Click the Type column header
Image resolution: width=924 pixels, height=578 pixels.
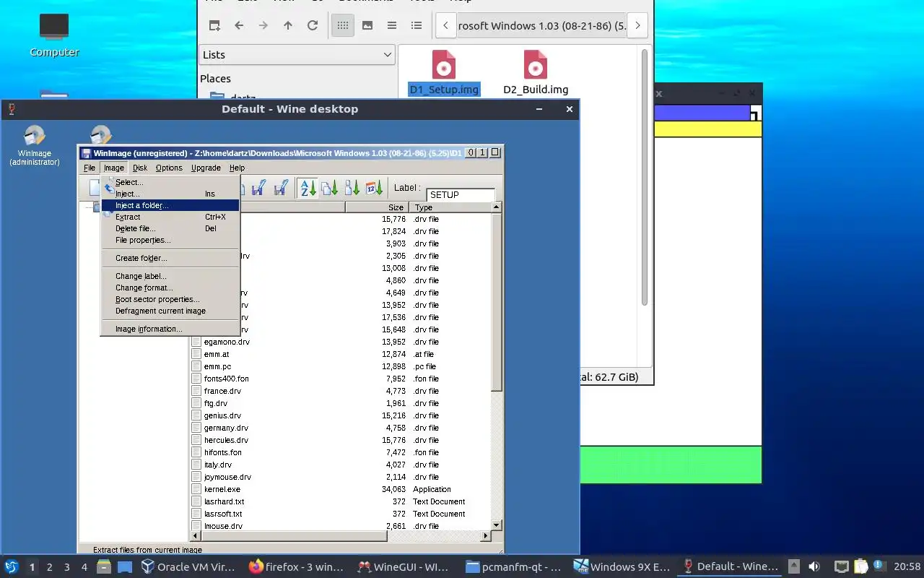click(x=450, y=207)
